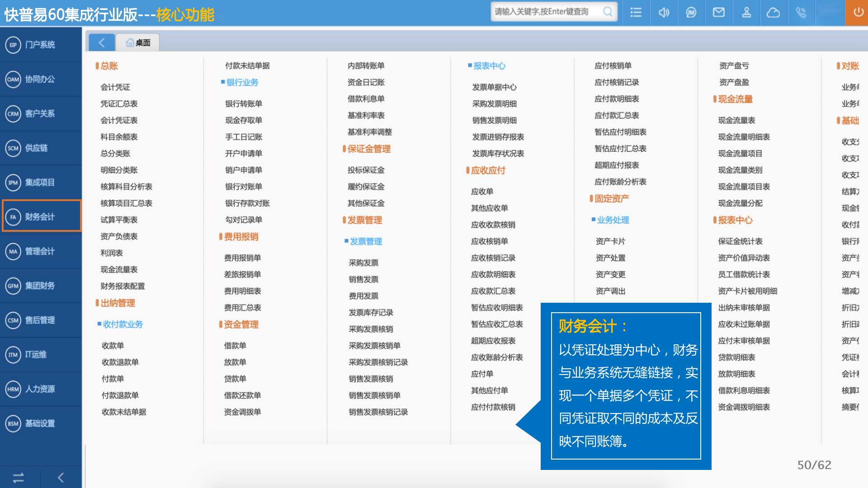The width and height of the screenshot is (868, 488).
Task: Open the 会计凭证 link under 总账
Action: pyautogui.click(x=115, y=87)
